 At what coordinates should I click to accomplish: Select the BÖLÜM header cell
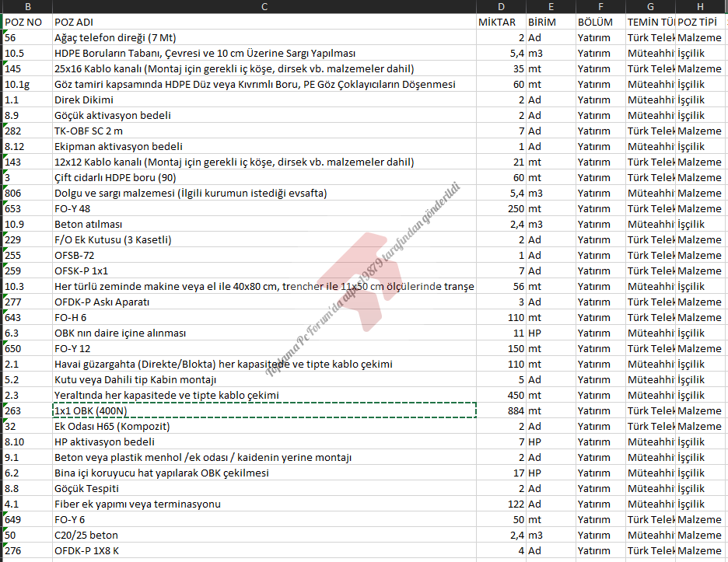click(x=600, y=22)
